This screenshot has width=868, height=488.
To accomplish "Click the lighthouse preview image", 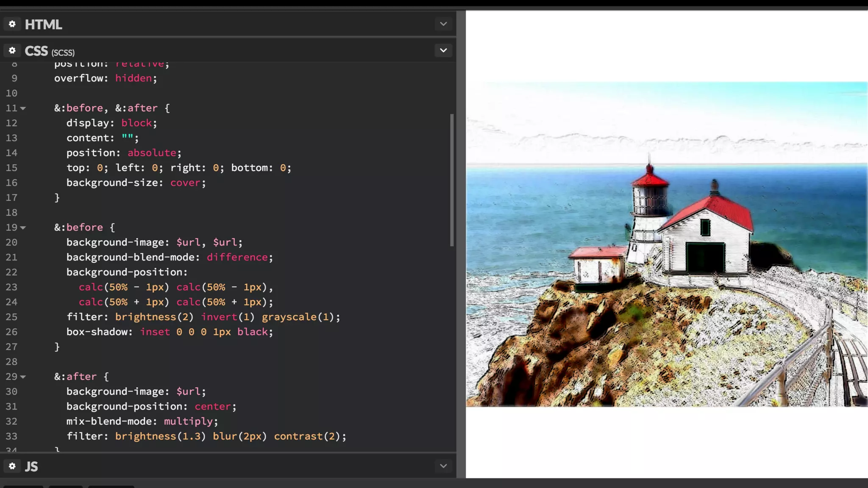I will pyautogui.click(x=666, y=244).
